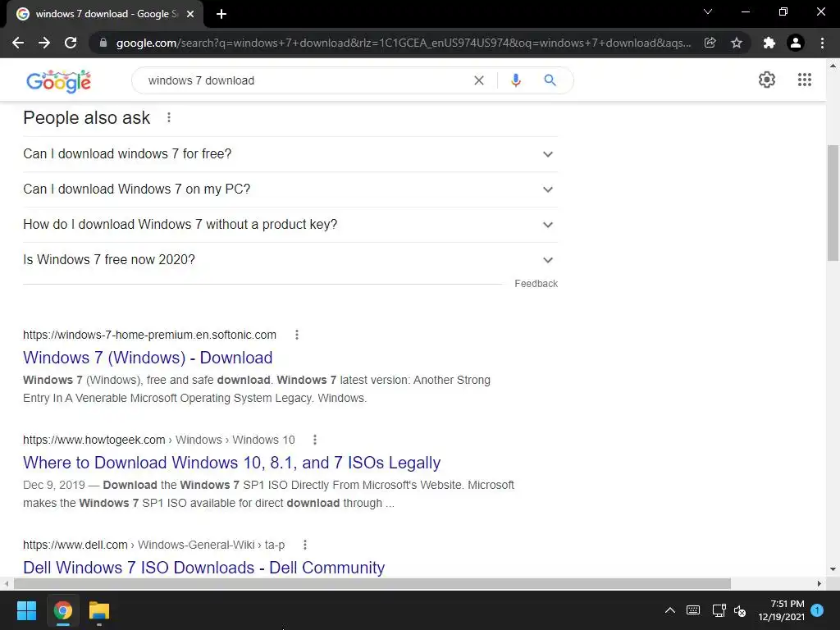
Task: Open 'Windows 7 (Windows) - Download' result
Action: click(148, 358)
